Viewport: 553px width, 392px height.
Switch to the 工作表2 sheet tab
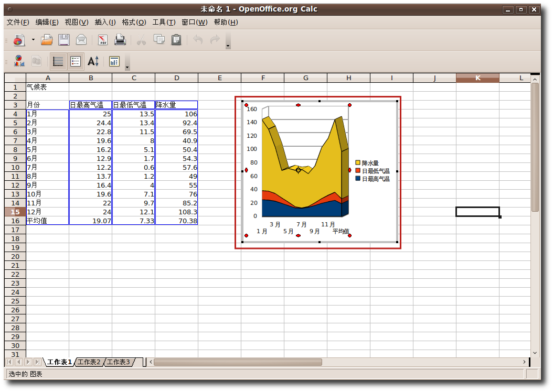pyautogui.click(x=89, y=362)
